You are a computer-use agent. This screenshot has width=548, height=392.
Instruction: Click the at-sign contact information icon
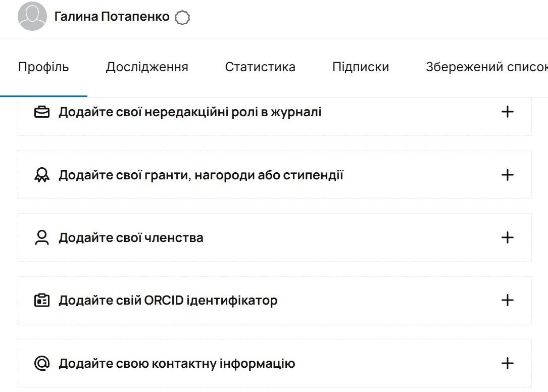point(42,363)
